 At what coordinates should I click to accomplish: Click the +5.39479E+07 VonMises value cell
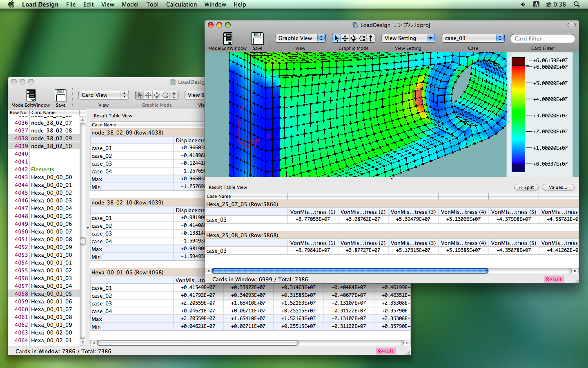pos(413,219)
